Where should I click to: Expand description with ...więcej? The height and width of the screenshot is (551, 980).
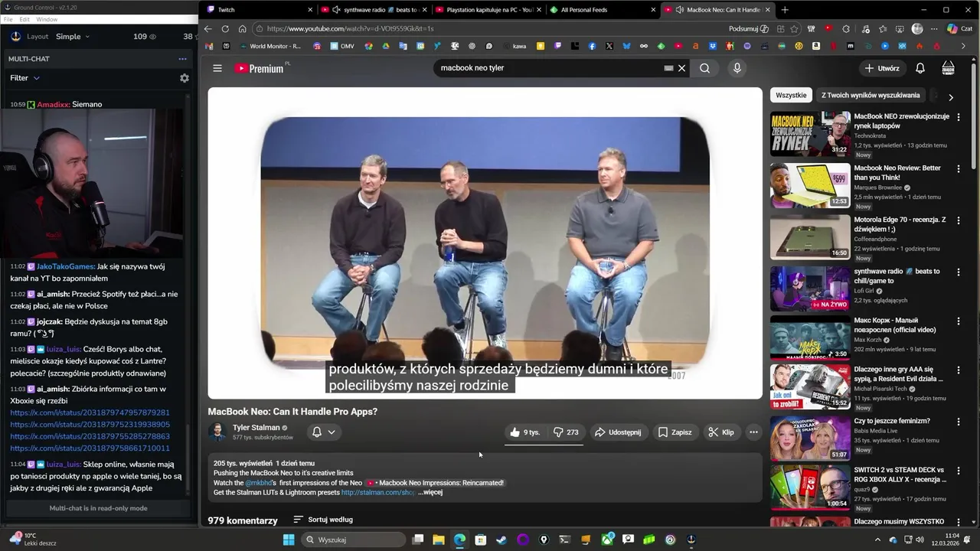[430, 493]
